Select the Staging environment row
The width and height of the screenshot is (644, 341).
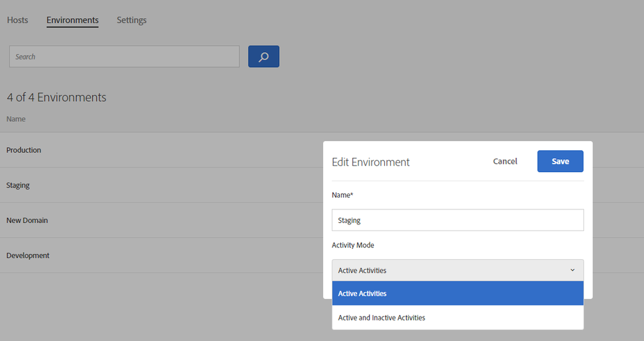(x=18, y=186)
